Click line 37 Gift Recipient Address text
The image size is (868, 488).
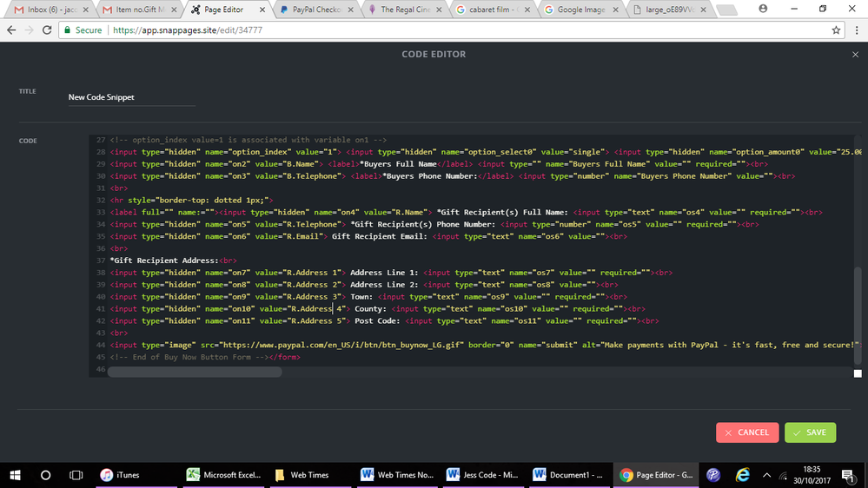tap(164, 260)
